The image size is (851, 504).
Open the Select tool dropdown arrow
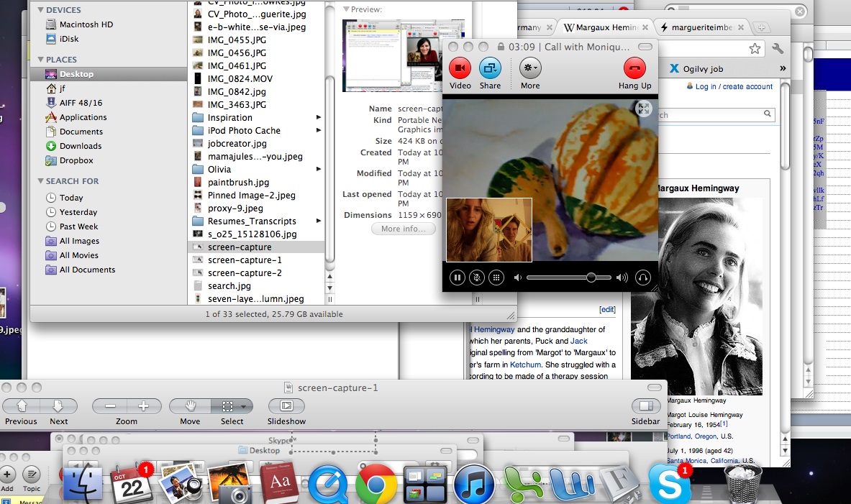click(244, 406)
